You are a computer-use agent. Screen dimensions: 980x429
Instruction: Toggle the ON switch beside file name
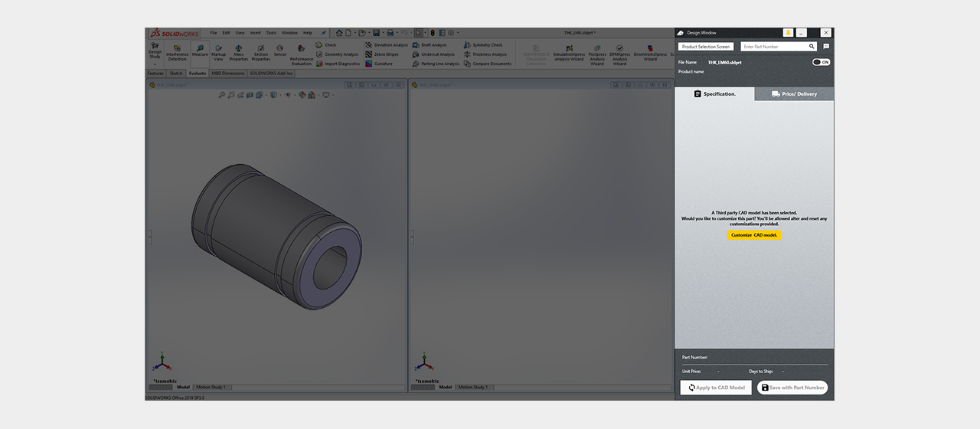pos(822,62)
